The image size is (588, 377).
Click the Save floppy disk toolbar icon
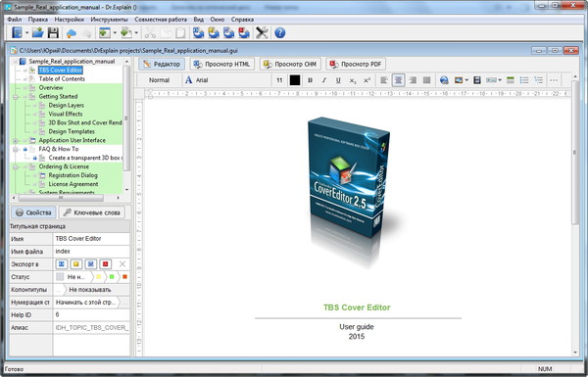tap(53, 33)
